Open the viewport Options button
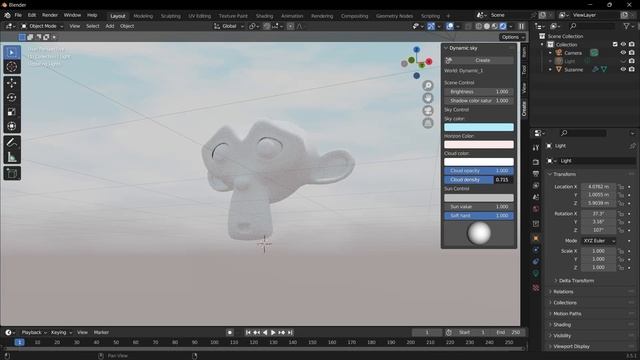 point(513,37)
